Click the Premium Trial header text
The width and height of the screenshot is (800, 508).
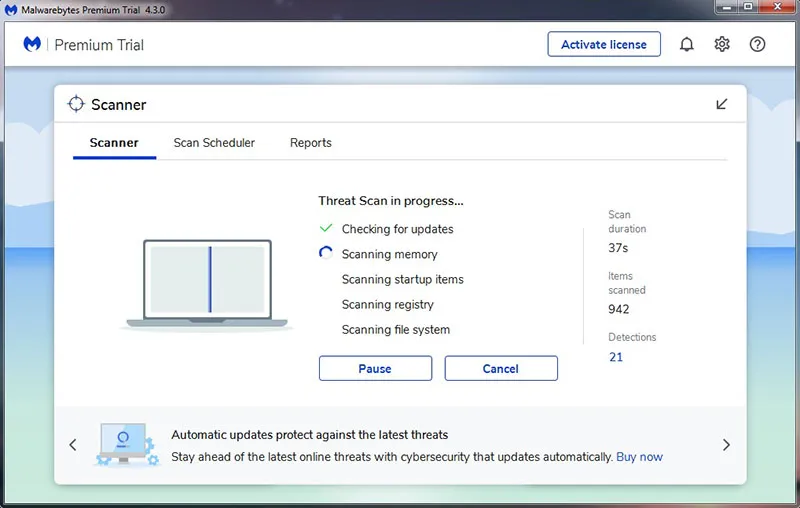pyautogui.click(x=99, y=45)
